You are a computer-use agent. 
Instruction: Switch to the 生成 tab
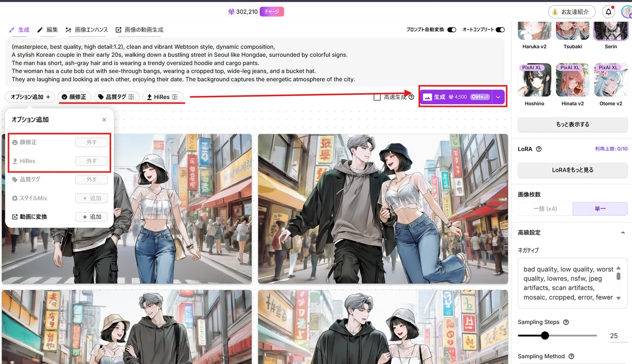(x=19, y=30)
